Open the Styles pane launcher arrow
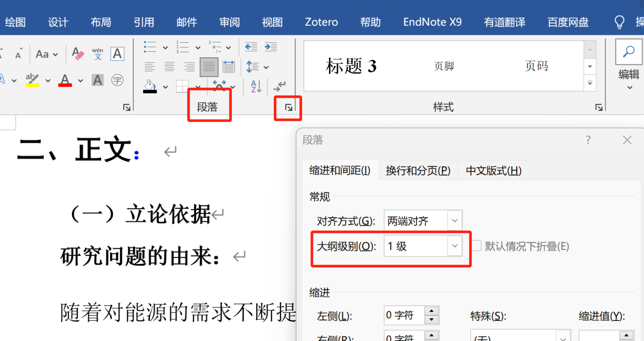 point(599,107)
